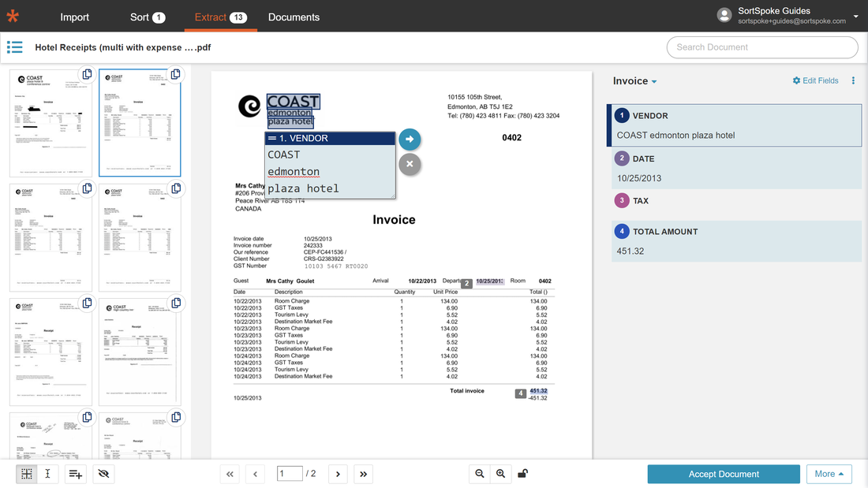Screen dimensions: 868x488
Task: Click the highlighted departure date 10/25/2013
Action: [490, 281]
